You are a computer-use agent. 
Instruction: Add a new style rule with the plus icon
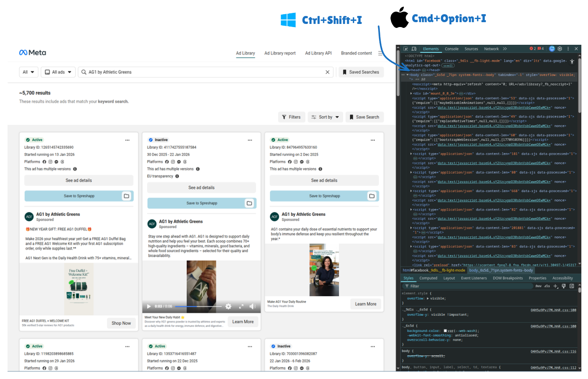coord(555,286)
